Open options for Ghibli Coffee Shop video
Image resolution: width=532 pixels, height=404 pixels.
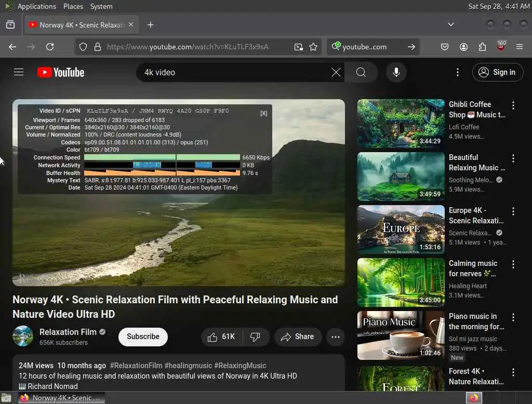513,105
